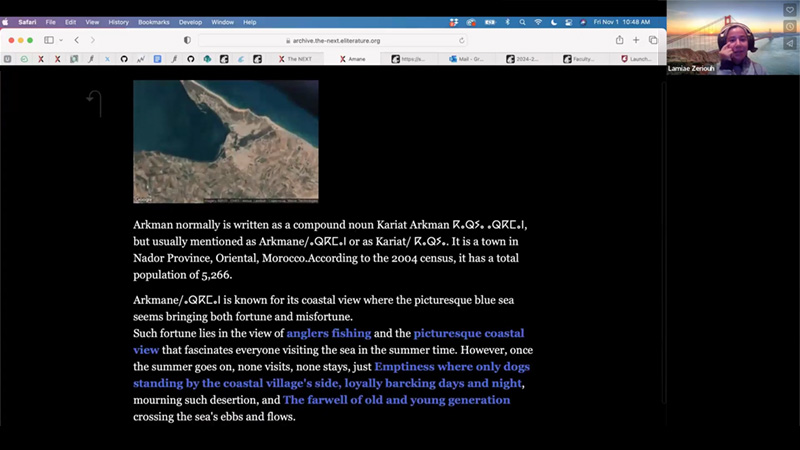
Task: Follow 'The farwell of old and young generation' link
Action: [x=396, y=400]
